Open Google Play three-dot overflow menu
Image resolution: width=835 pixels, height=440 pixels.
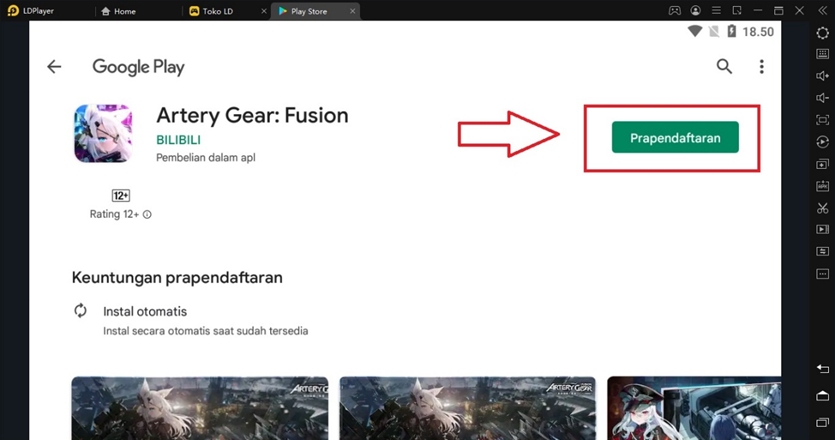(762, 67)
